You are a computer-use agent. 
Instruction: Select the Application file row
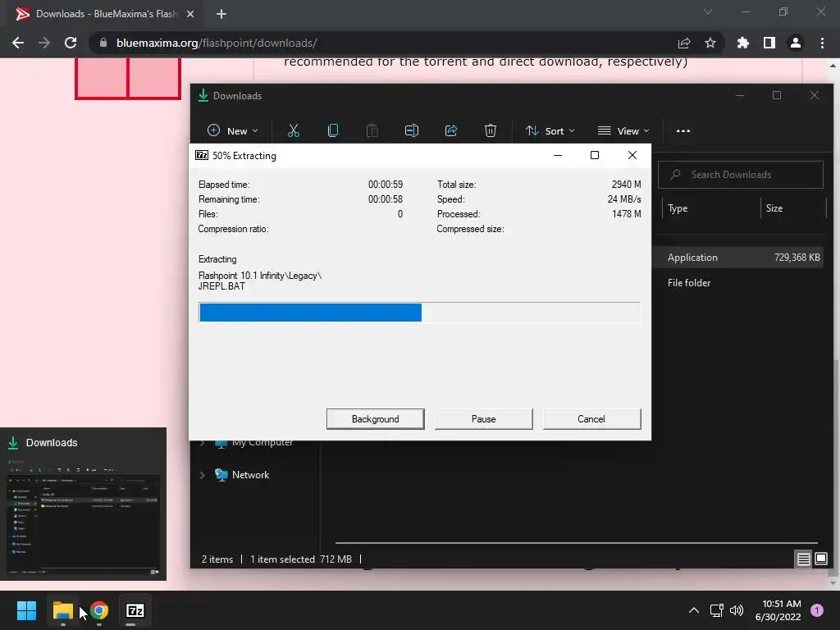[x=739, y=257]
